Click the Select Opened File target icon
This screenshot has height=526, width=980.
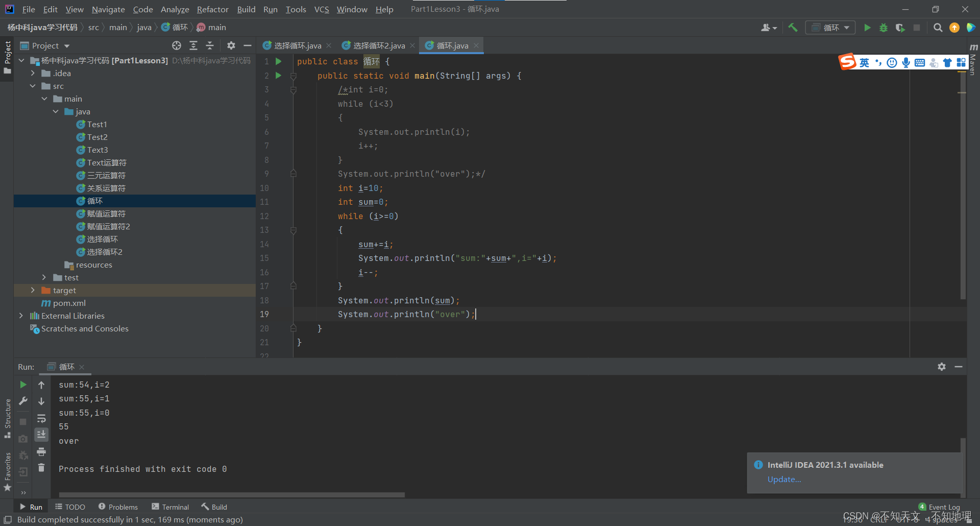(x=177, y=45)
